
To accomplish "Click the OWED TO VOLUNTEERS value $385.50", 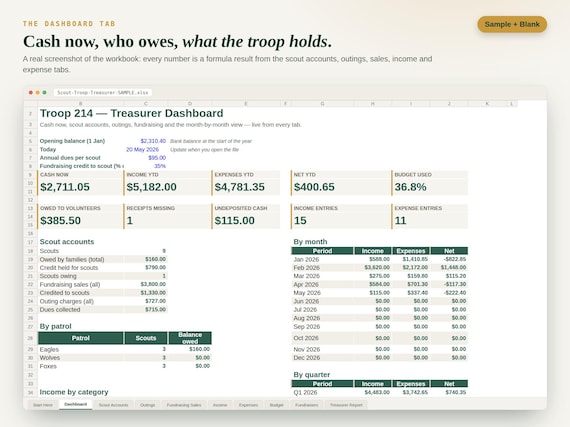I will [x=60, y=221].
